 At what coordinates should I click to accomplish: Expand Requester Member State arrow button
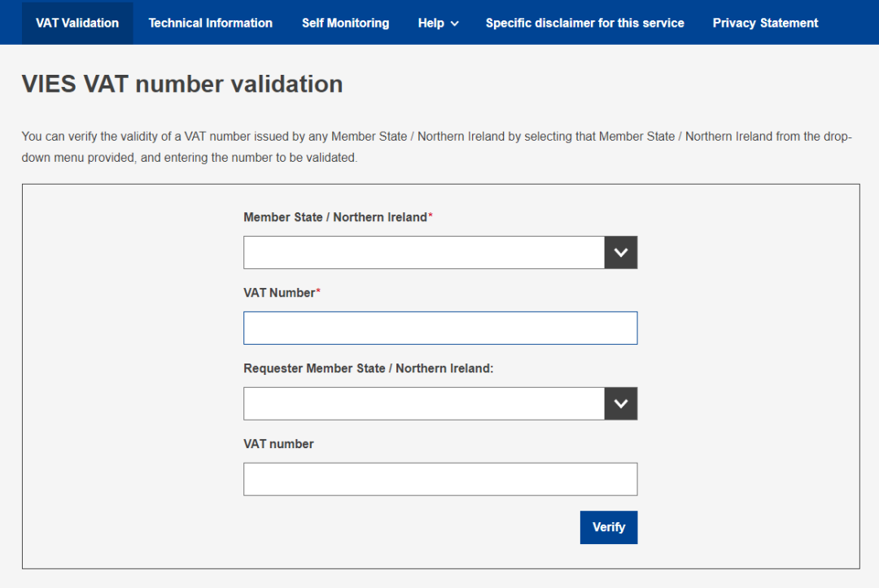point(621,404)
